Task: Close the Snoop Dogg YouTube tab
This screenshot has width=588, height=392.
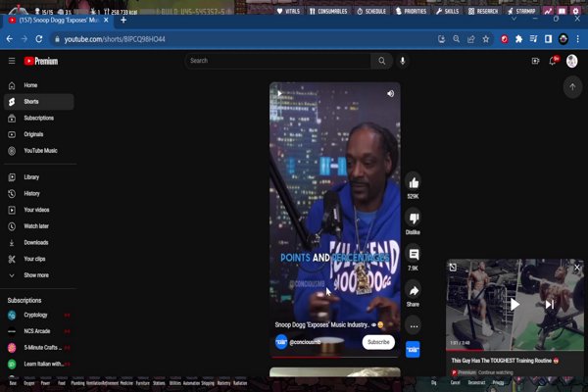Action: 106,21
